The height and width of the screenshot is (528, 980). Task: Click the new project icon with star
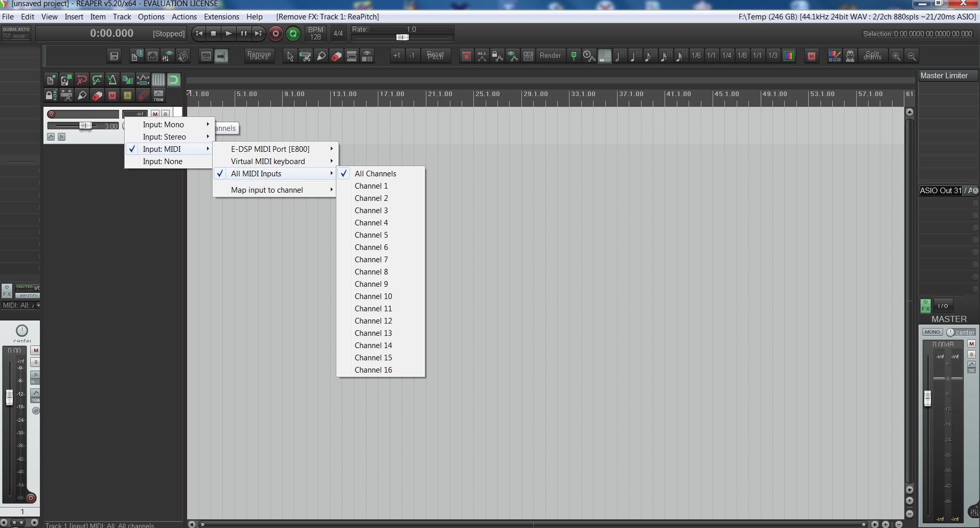(51, 80)
